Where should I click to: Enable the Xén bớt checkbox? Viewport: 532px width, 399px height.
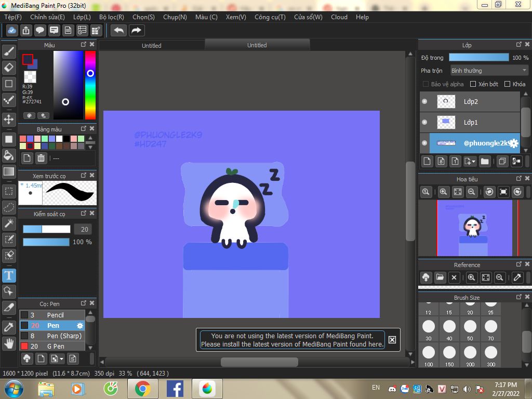[x=473, y=84]
